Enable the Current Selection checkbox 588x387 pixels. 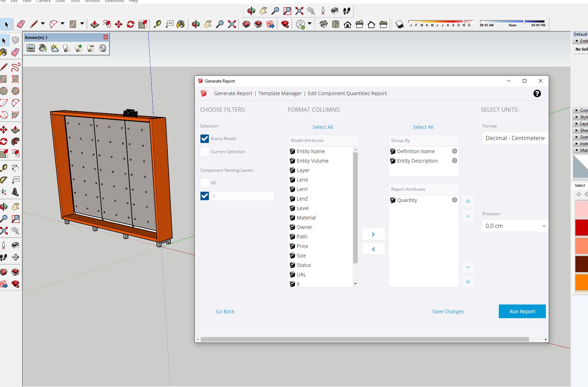[x=205, y=152]
